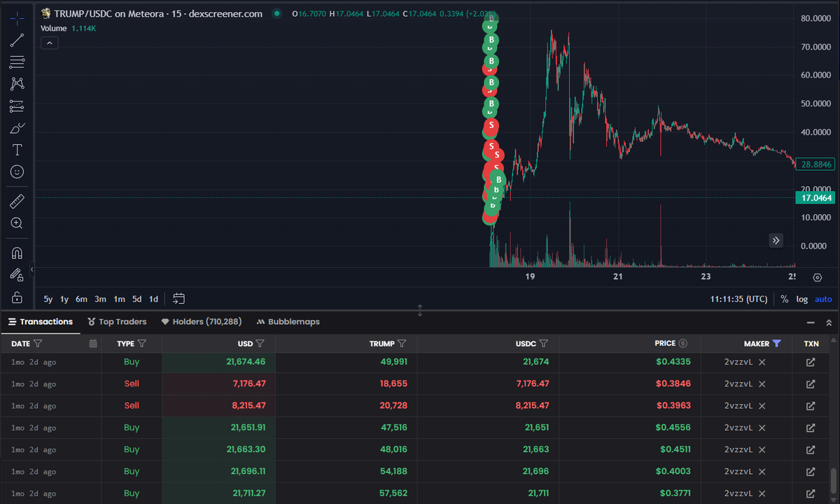Open the Fibonacci retracement tool
840x504 pixels.
coord(17,62)
